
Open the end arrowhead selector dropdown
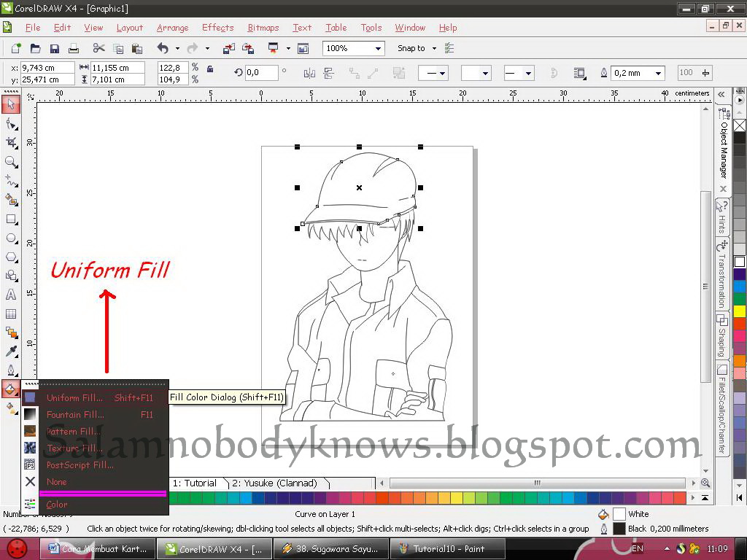[x=528, y=74]
